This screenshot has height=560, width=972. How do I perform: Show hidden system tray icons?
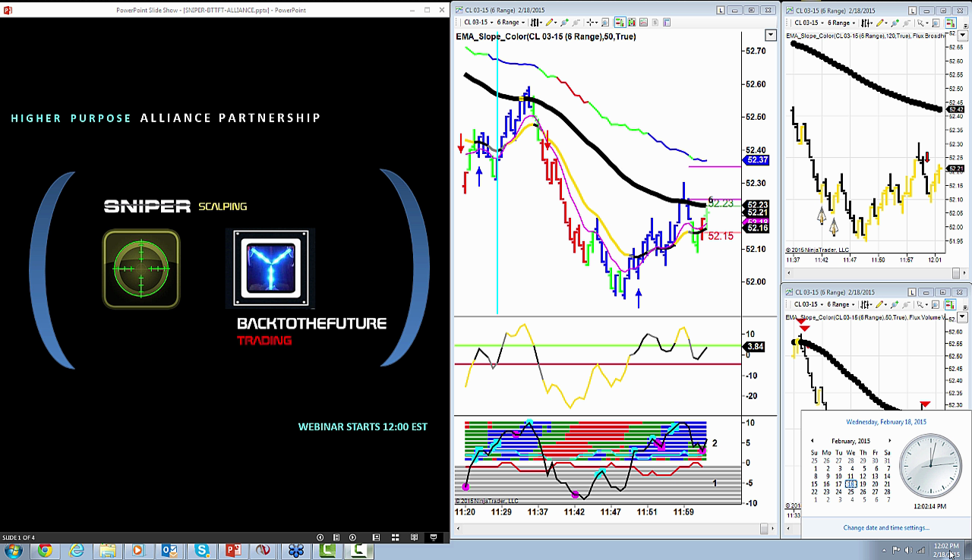[884, 550]
